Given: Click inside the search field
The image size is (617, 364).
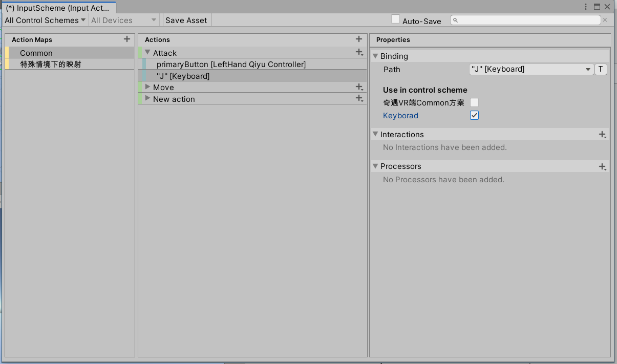Looking at the screenshot, I should click(522, 19).
